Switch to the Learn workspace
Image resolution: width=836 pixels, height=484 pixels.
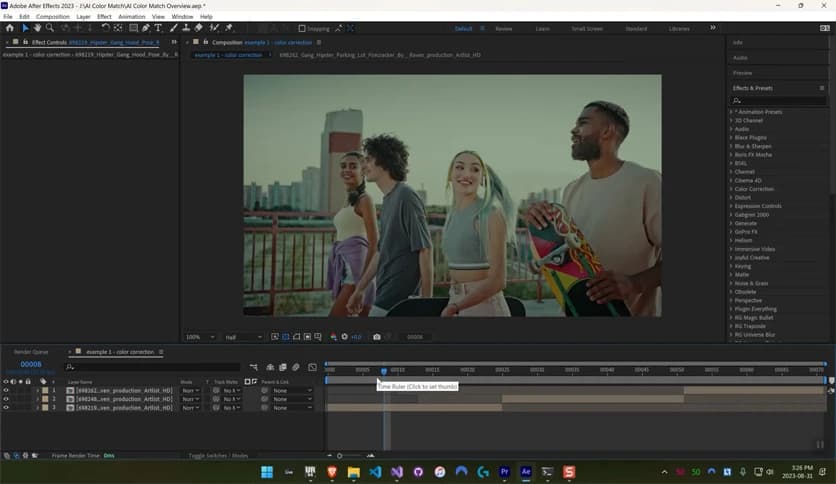542,29
